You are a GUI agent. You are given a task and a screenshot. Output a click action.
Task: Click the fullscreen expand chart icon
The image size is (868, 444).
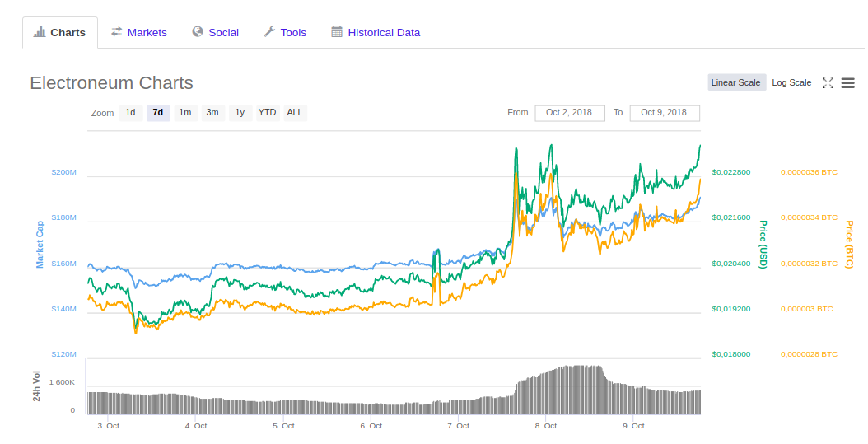click(828, 82)
